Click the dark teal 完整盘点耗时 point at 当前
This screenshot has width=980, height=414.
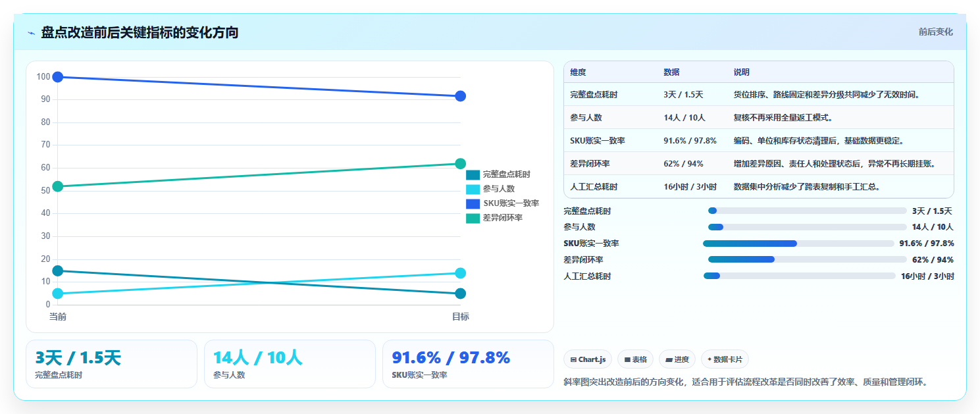[58, 271]
